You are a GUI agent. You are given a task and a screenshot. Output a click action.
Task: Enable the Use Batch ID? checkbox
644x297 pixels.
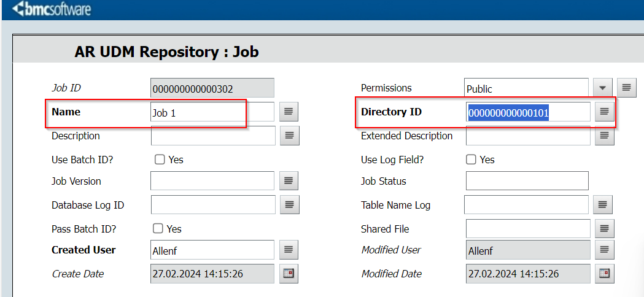(x=160, y=160)
